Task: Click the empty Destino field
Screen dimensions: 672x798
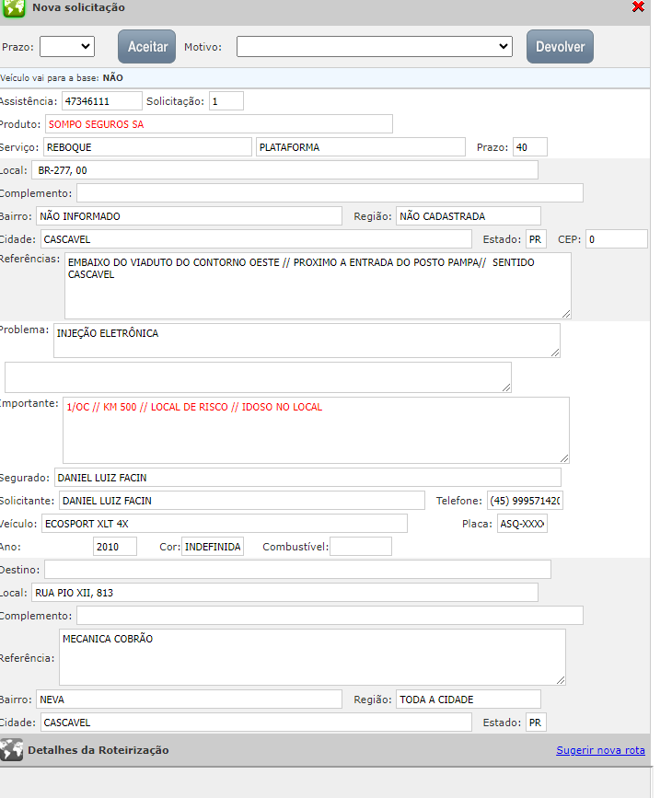Action: tap(298, 570)
